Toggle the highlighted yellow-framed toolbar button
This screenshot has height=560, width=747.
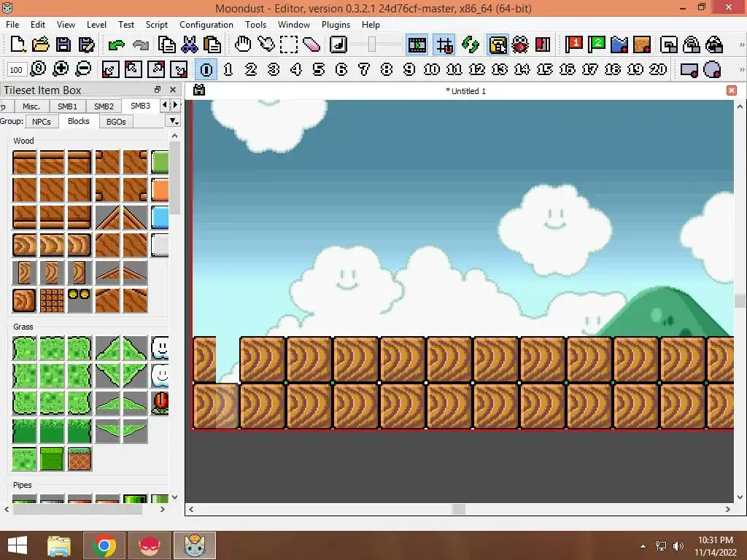tap(498, 44)
